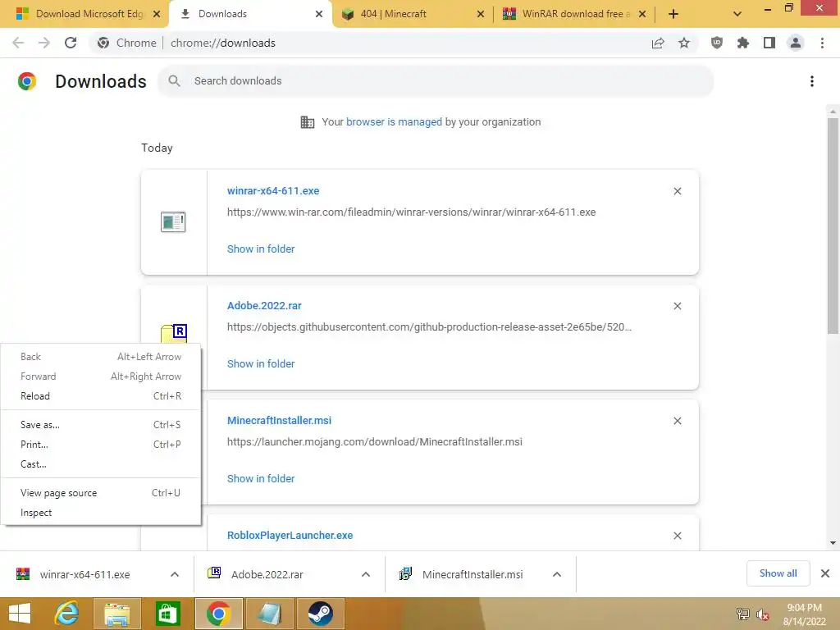840x630 pixels.
Task: Close the Download Microsoft Edge tab
Action: (157, 14)
